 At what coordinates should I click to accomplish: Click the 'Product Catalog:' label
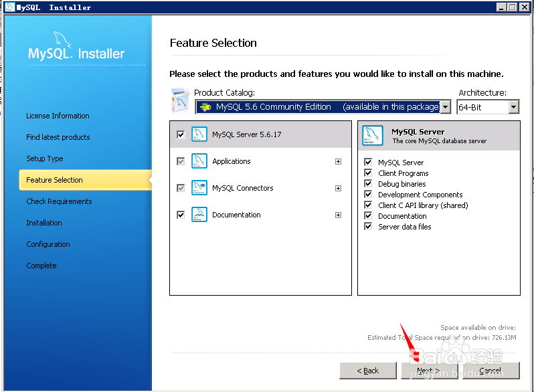tap(224, 92)
